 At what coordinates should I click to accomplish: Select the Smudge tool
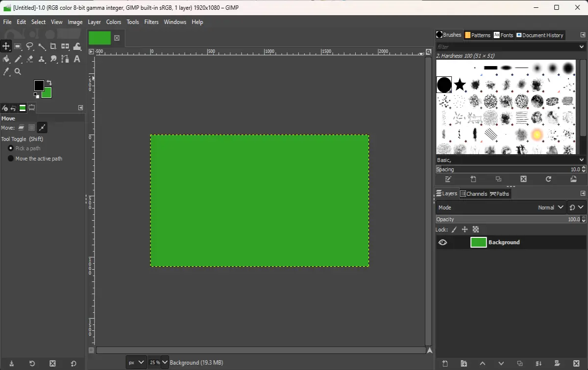53,59
